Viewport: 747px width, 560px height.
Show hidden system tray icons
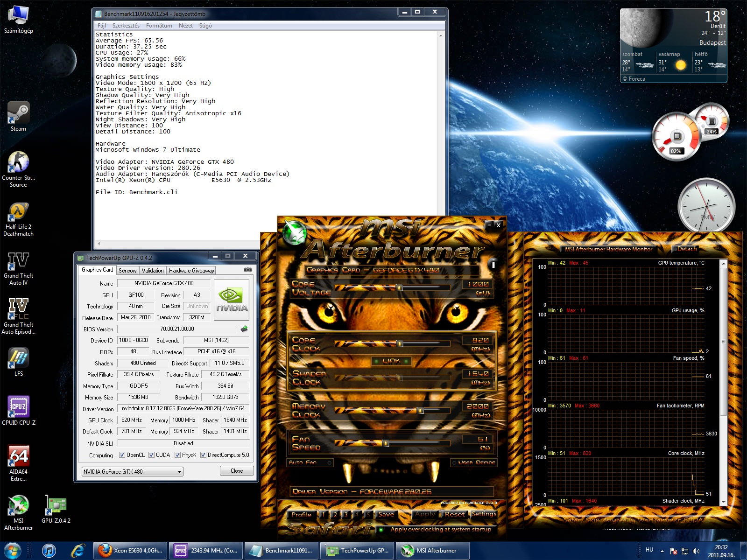point(662,551)
